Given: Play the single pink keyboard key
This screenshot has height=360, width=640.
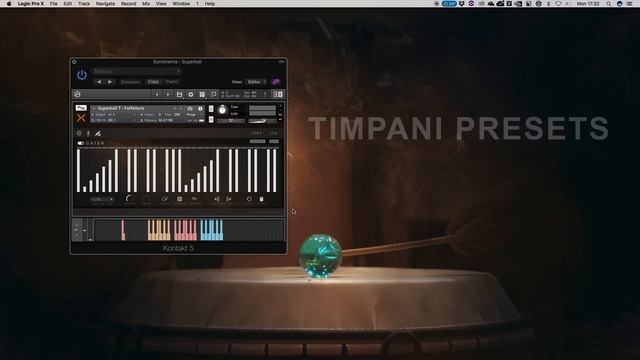Looking at the screenshot, I should 123,230.
